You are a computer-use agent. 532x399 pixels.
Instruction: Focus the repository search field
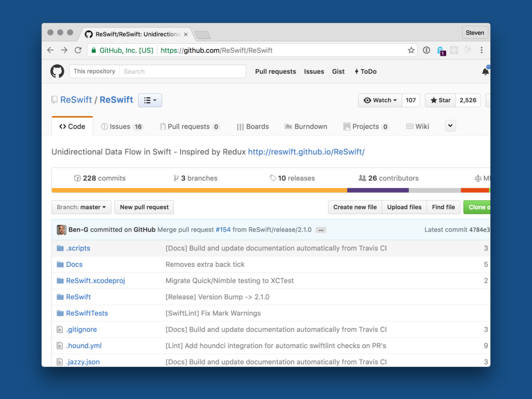click(182, 71)
